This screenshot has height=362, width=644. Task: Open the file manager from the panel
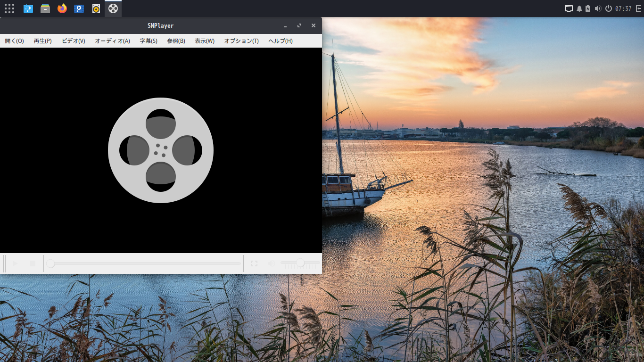(45, 8)
